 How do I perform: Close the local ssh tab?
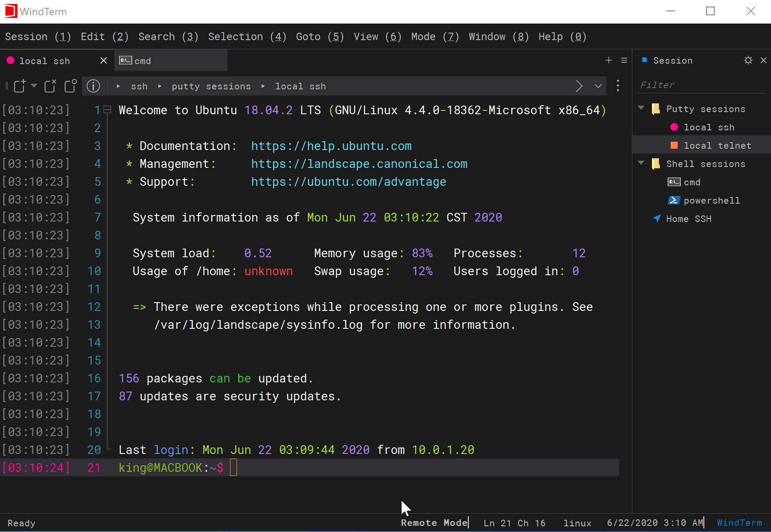click(x=103, y=61)
